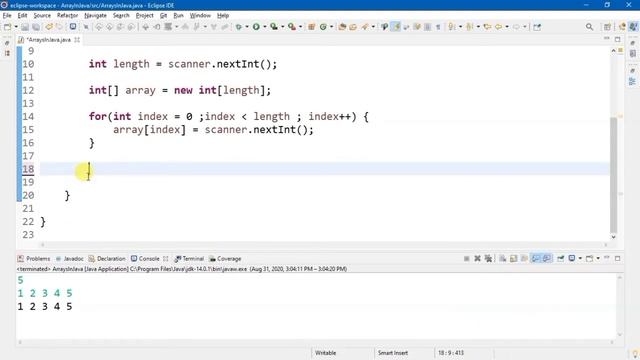Open the New Java Class dropdown arrow
This screenshot has height=360, width=640.
point(331,27)
